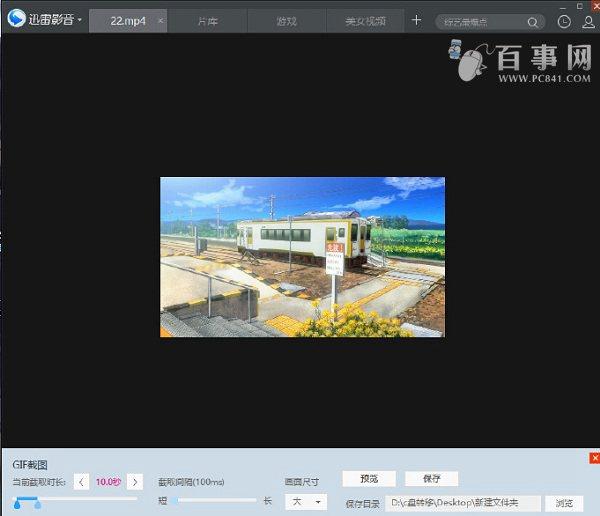Click the left GIF range handle
The image size is (600, 516).
coord(17,505)
